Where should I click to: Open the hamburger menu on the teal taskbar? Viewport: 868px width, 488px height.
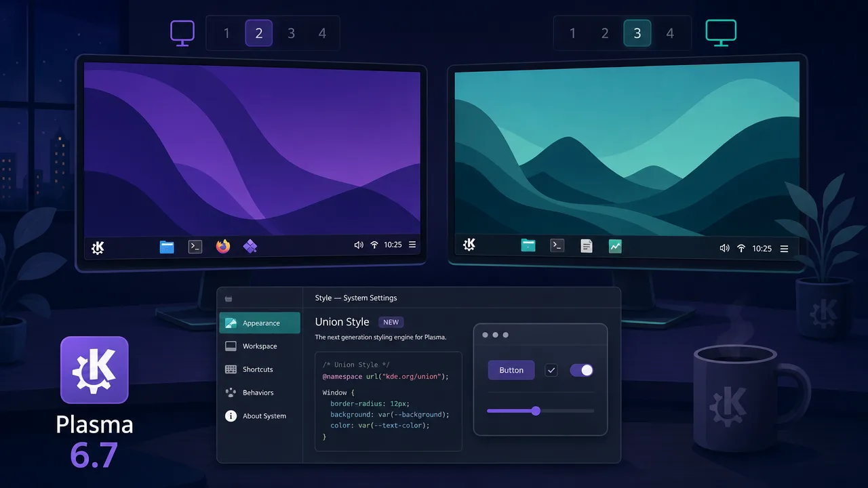(x=785, y=249)
